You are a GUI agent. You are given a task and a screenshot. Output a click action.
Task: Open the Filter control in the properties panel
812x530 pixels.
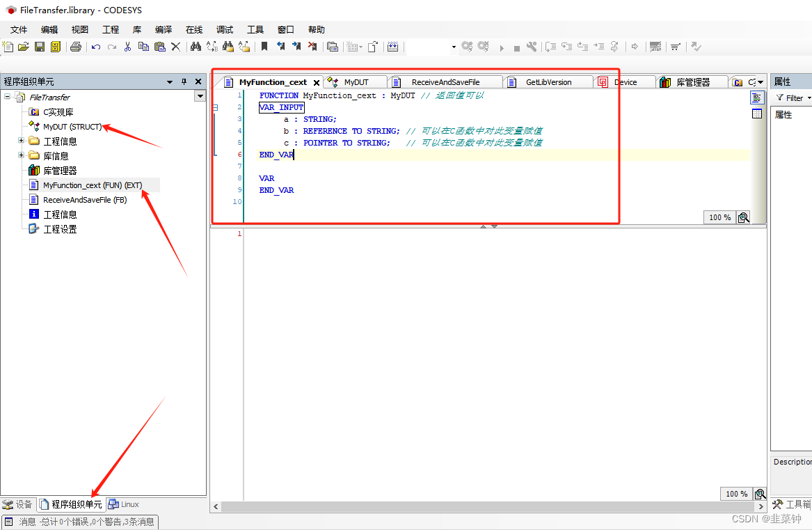tap(793, 98)
